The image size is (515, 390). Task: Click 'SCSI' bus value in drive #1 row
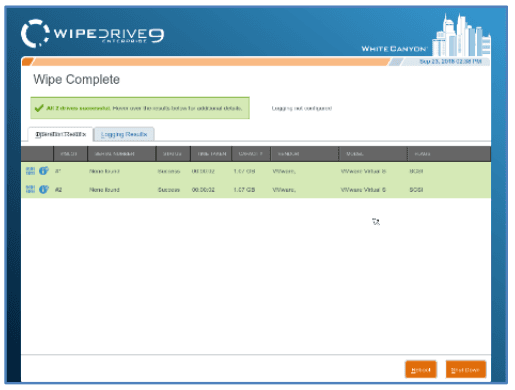coord(416,171)
